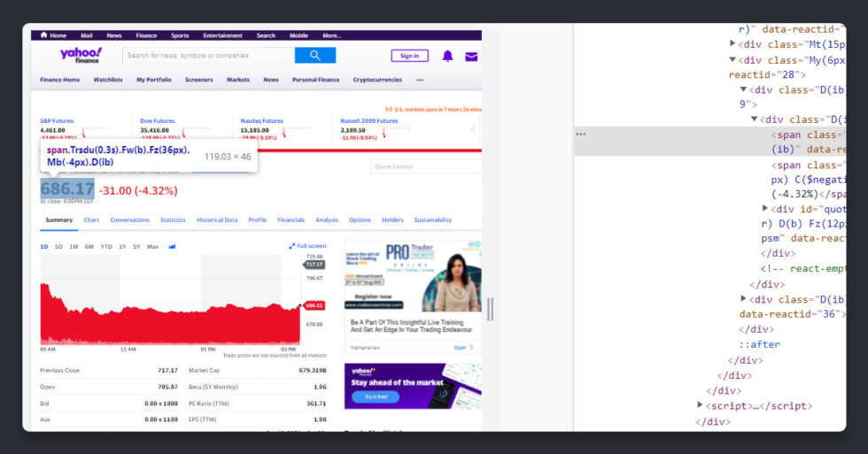Screen dimensions: 868x454
Task: Select the 5Y chart range
Action: tap(136, 247)
